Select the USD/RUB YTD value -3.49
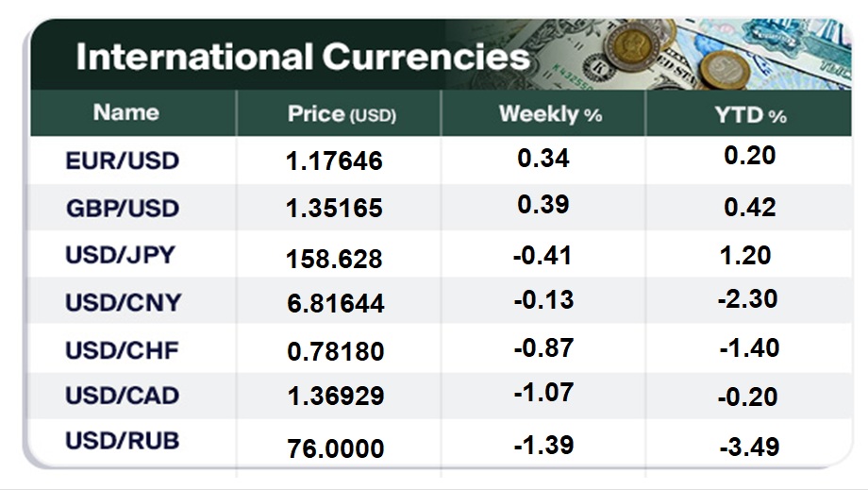868x490 pixels. point(748,445)
